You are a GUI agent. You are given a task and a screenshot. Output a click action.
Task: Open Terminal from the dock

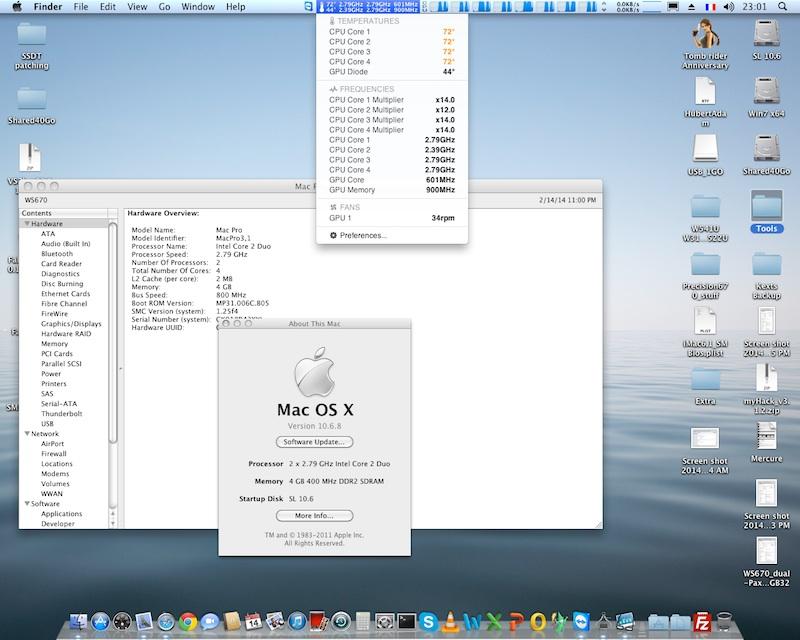407,622
